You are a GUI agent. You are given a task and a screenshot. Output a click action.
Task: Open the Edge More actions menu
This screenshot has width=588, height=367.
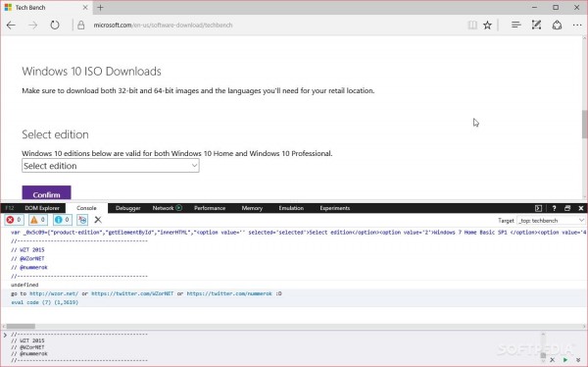tap(577, 26)
